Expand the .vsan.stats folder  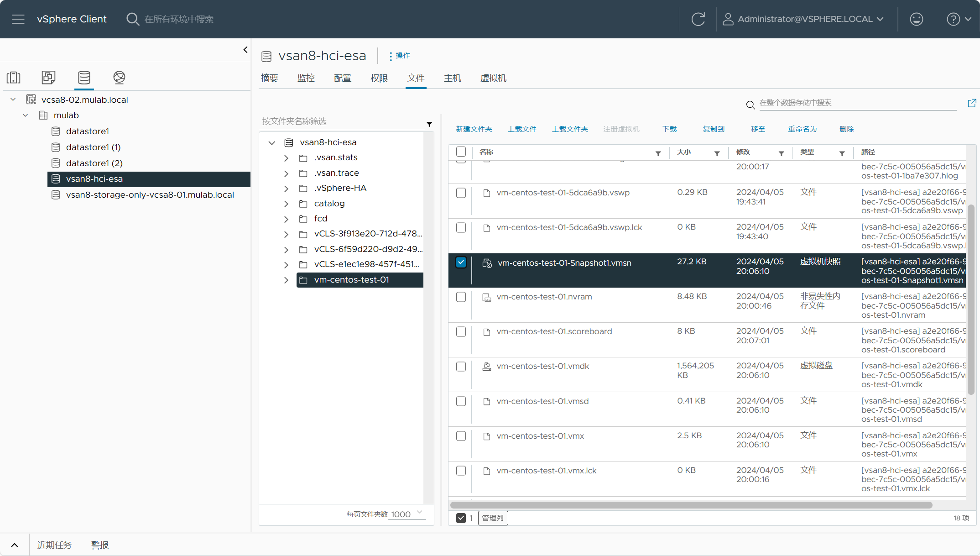(286, 158)
